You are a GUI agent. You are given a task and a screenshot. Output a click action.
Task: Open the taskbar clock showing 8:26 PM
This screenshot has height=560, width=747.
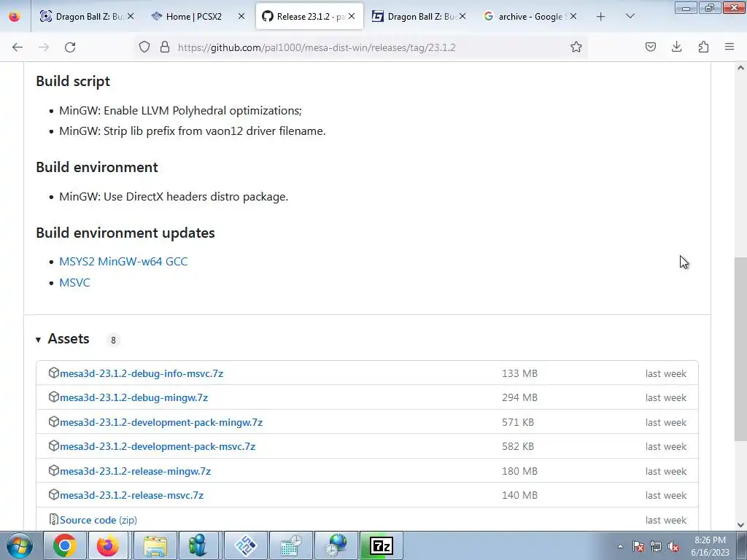[710, 546]
